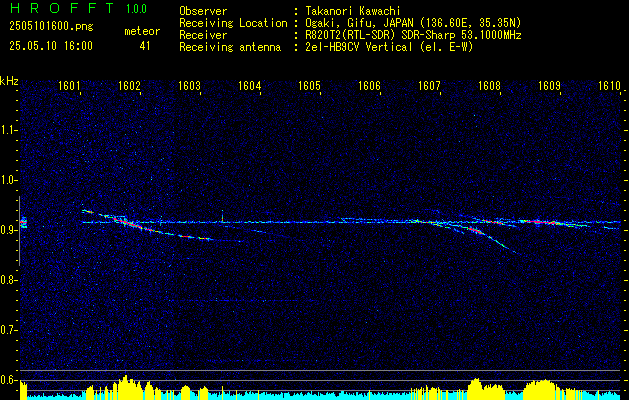Click the 0.7 kHz axis label
The height and width of the screenshot is (400, 629).
tap(8, 331)
